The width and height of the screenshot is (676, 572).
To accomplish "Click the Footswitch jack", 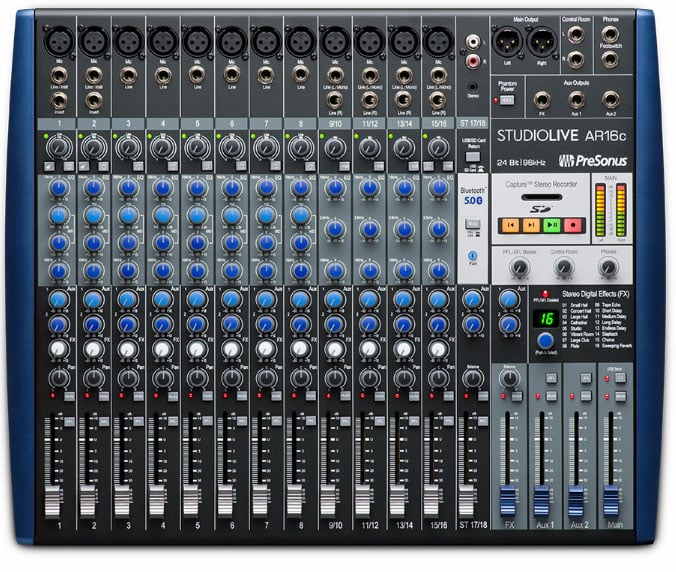I will pos(610,59).
